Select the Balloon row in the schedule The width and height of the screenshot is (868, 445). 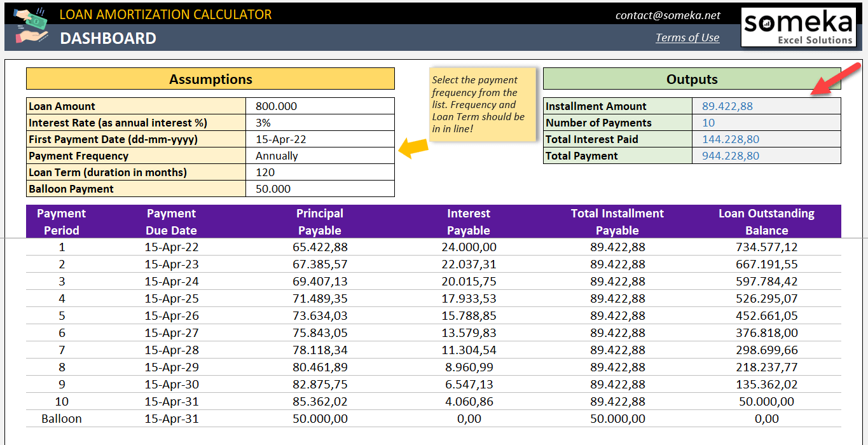(61, 418)
